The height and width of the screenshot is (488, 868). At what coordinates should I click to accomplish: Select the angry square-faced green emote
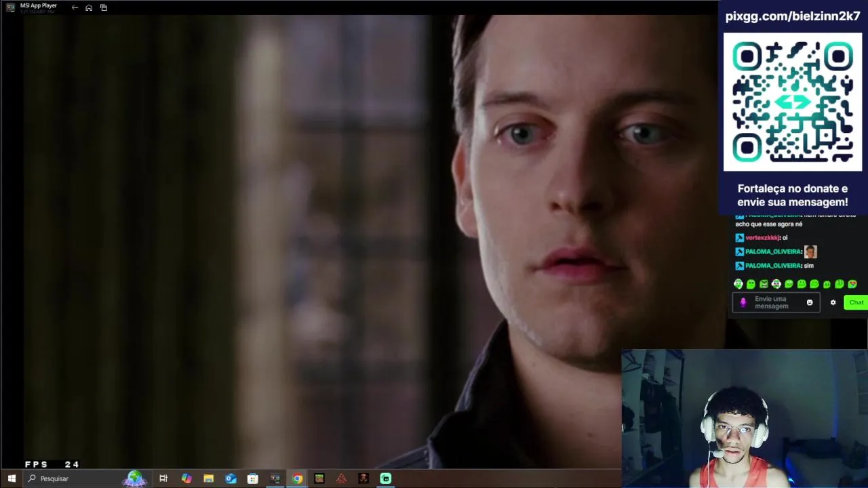coord(764,284)
